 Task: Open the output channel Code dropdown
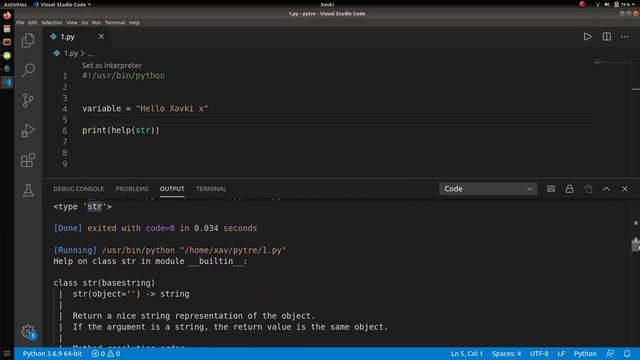(488, 189)
